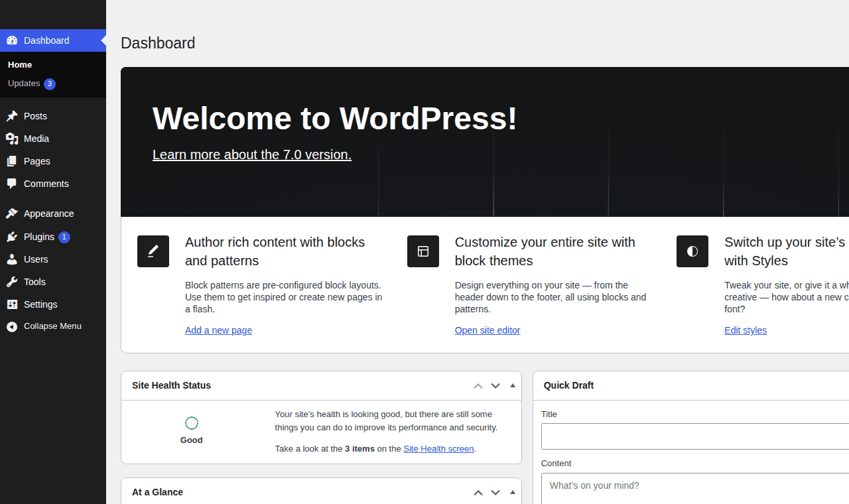Click the Media library icon
This screenshot has height=504, width=849.
(12, 139)
